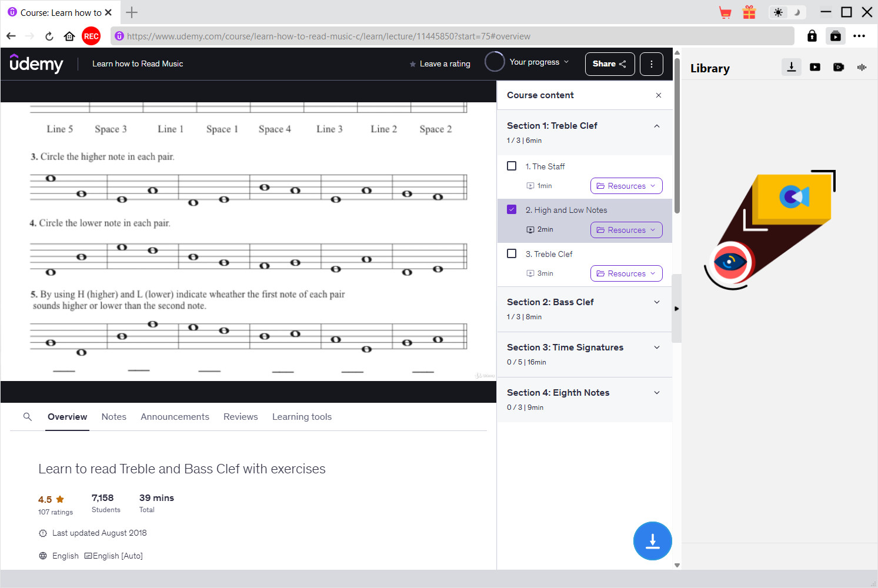
Task: Open new browser tab with plus
Action: pos(132,12)
